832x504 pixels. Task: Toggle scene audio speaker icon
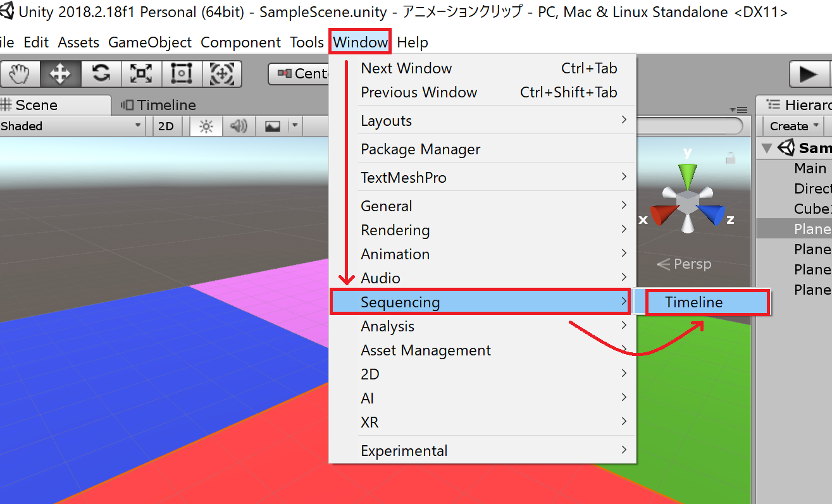[239, 126]
